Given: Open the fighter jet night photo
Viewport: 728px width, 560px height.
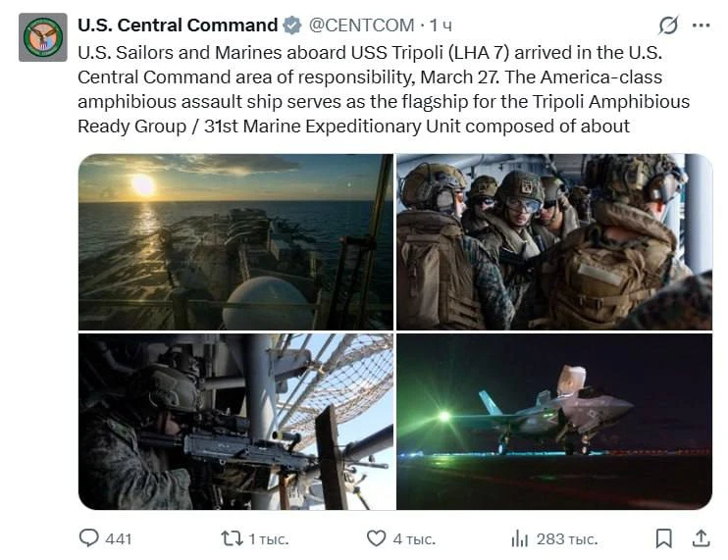Looking at the screenshot, I should pyautogui.click(x=554, y=422).
